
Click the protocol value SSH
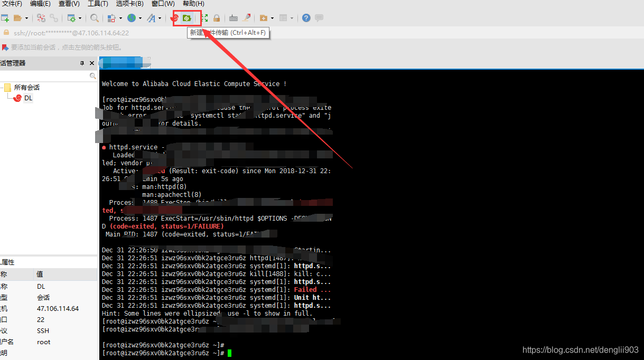point(43,330)
